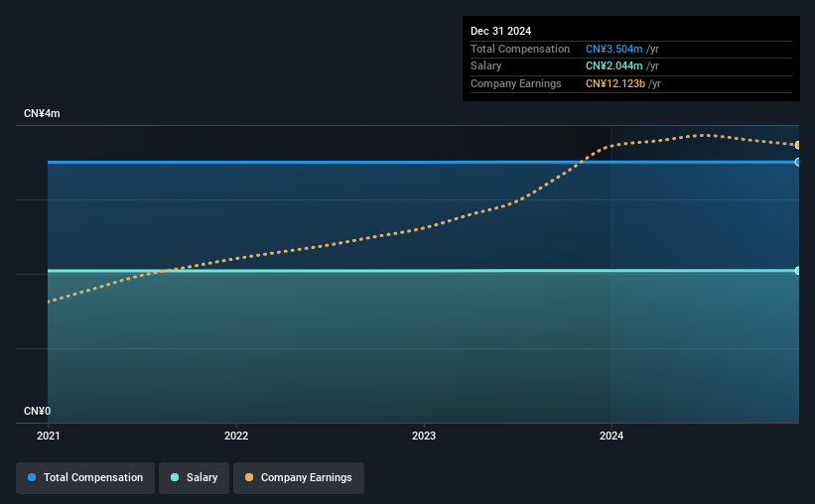The width and height of the screenshot is (815, 504).
Task: Click the CN¥2.044m salary value
Action: (x=613, y=66)
